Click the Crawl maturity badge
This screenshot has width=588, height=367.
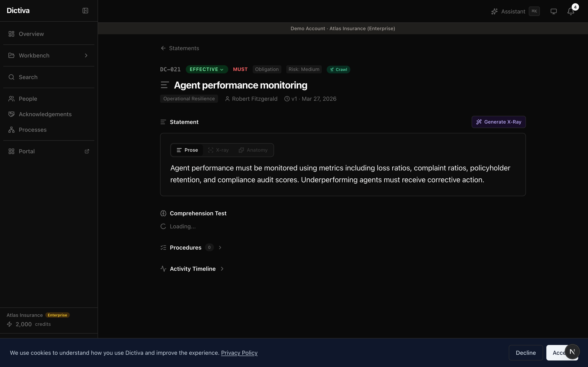point(338,69)
